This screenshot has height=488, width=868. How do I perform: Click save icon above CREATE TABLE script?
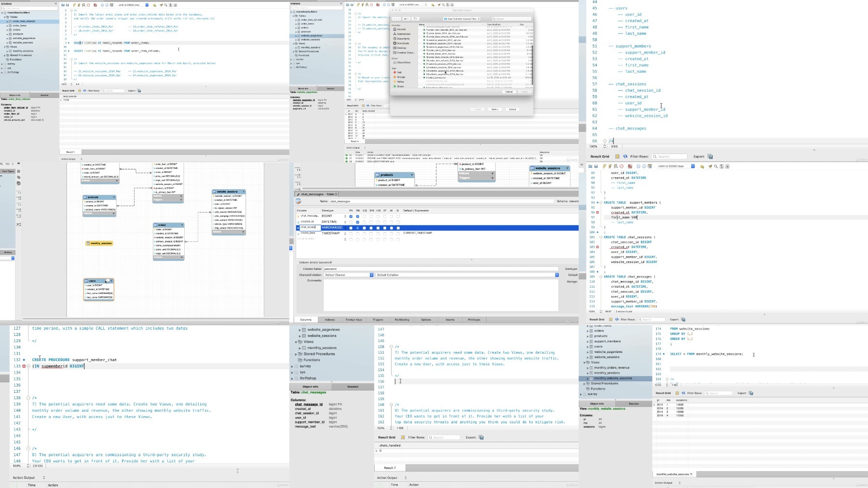click(x=596, y=167)
